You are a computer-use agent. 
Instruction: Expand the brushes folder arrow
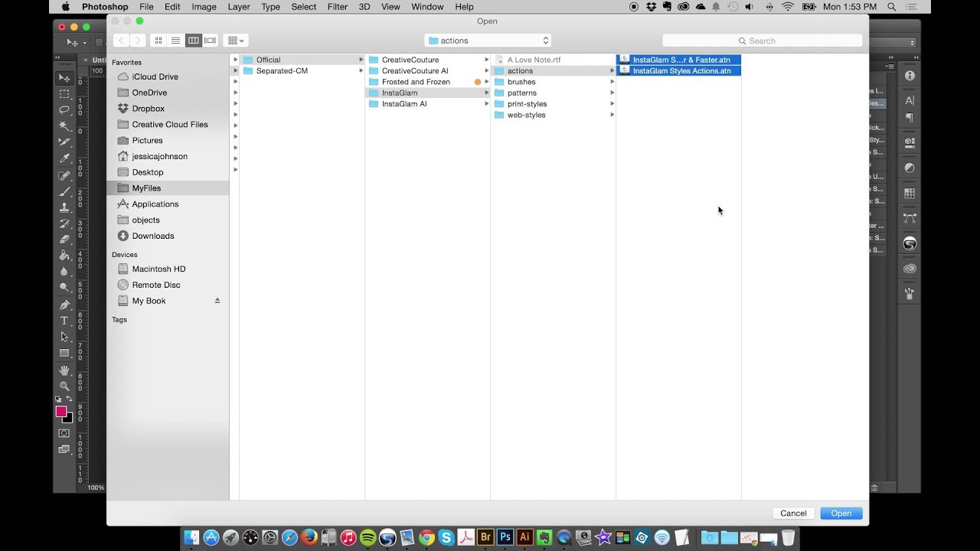612,82
